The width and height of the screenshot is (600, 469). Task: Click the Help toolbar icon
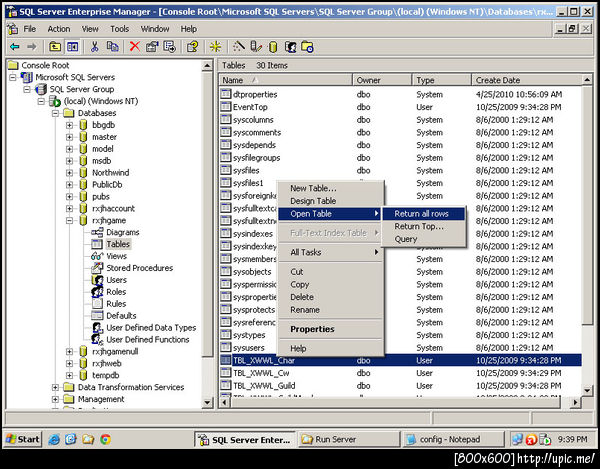coord(191,46)
